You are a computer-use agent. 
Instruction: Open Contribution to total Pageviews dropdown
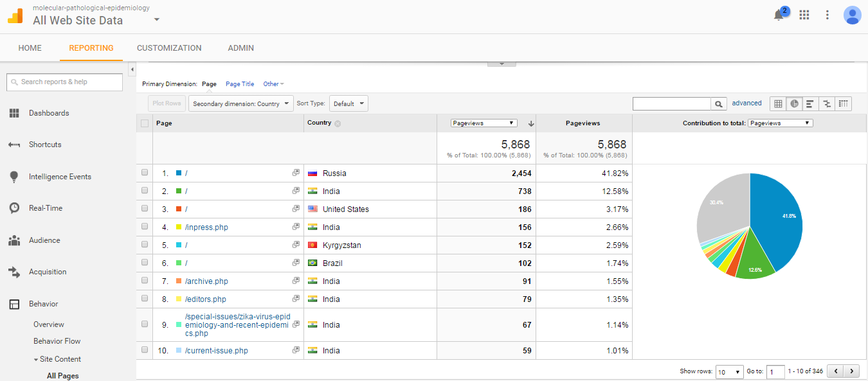click(x=780, y=123)
